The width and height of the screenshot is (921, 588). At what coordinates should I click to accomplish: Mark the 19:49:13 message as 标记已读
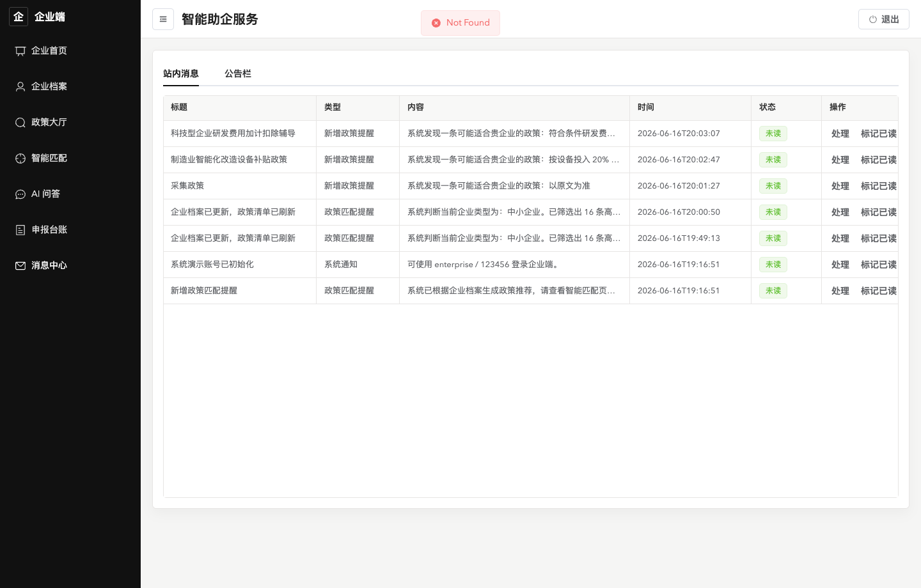(x=879, y=238)
